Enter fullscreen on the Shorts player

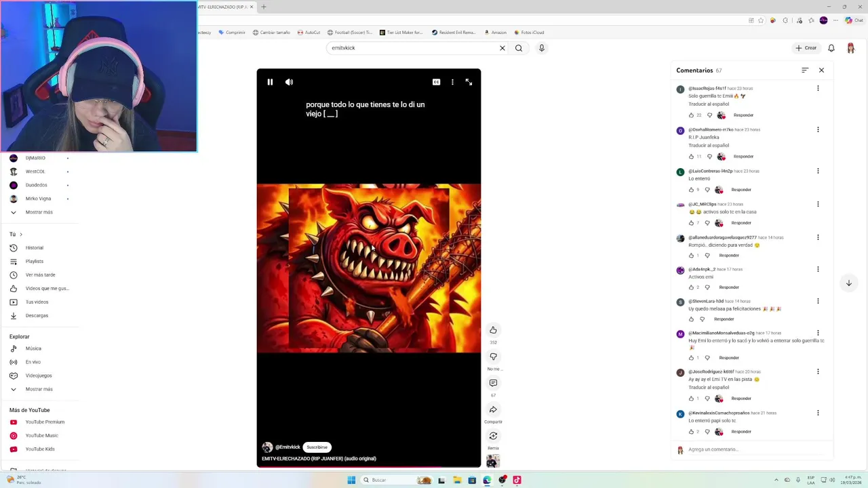click(x=469, y=82)
